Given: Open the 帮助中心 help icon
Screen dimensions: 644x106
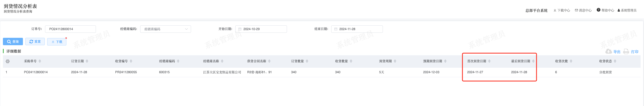Looking at the screenshot, I should (x=598, y=10).
